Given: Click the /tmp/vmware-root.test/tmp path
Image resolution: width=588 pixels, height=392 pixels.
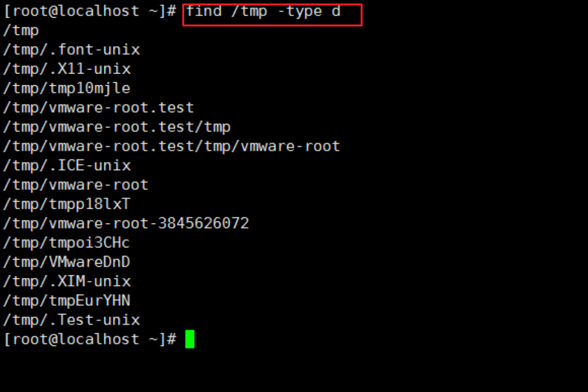Looking at the screenshot, I should point(117,127).
